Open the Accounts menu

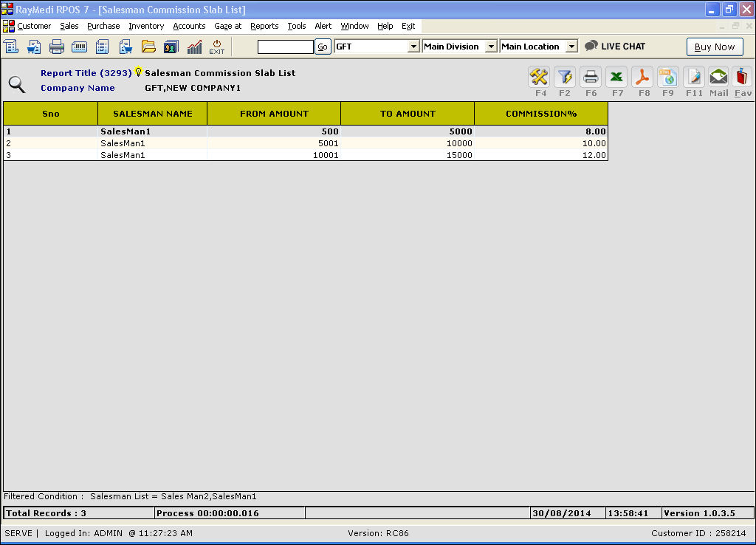pyautogui.click(x=189, y=26)
